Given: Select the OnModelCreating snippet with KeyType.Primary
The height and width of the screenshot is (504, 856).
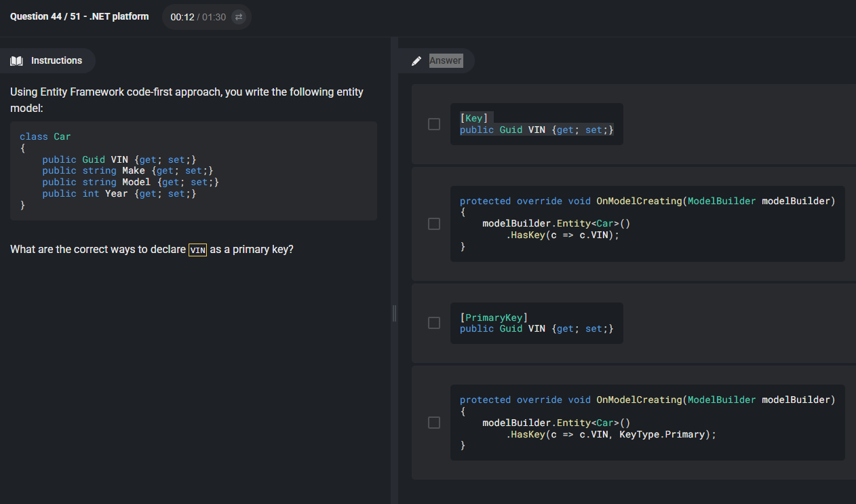Looking at the screenshot, I should pyautogui.click(x=648, y=423).
